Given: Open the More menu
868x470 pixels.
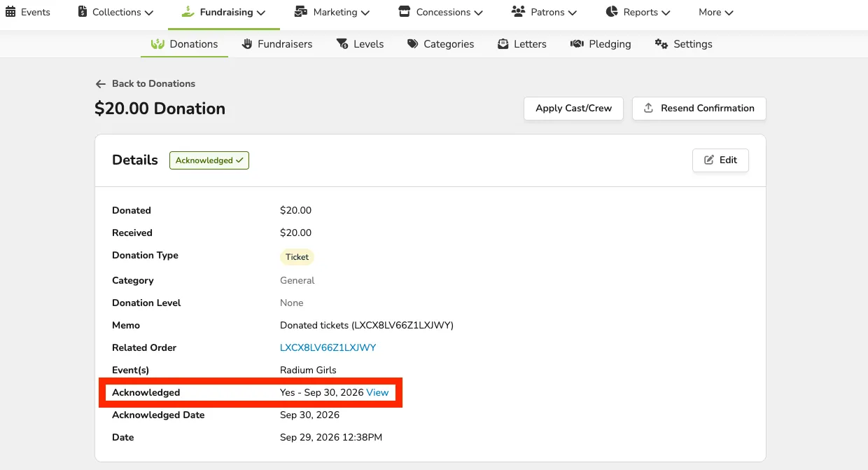Looking at the screenshot, I should tap(716, 13).
